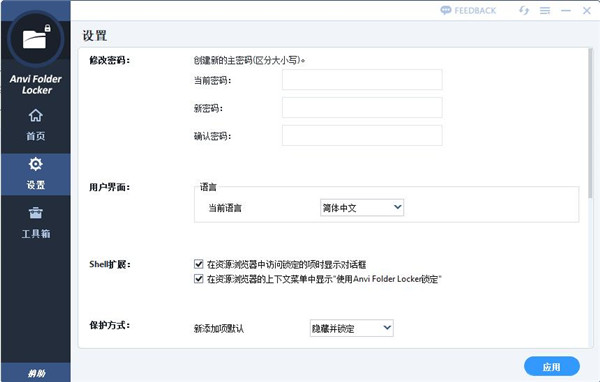The image size is (600, 382).
Task: Click the 应用 apply button
Action: coord(551,367)
